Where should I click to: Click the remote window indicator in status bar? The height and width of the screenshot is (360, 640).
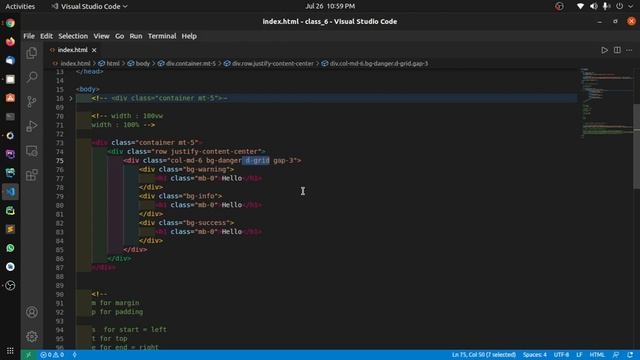(29, 355)
